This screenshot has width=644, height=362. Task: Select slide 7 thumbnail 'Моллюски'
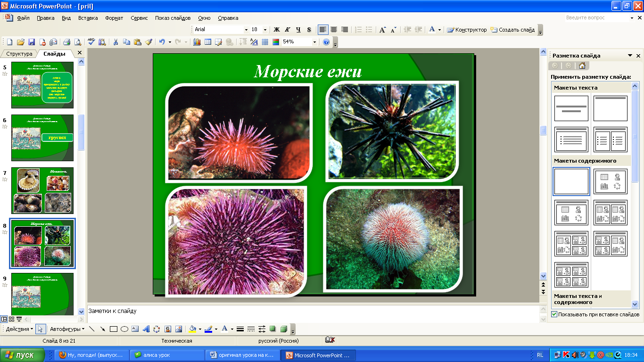[x=42, y=191]
